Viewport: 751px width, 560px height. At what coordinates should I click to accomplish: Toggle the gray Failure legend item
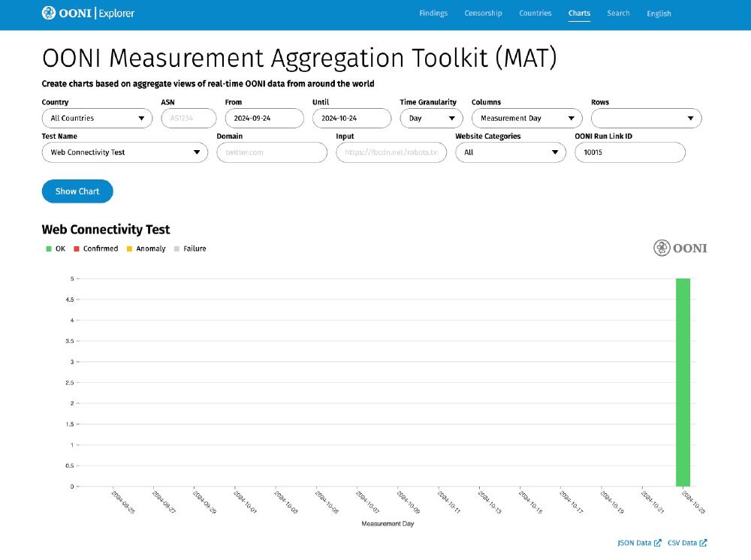pyautogui.click(x=189, y=248)
